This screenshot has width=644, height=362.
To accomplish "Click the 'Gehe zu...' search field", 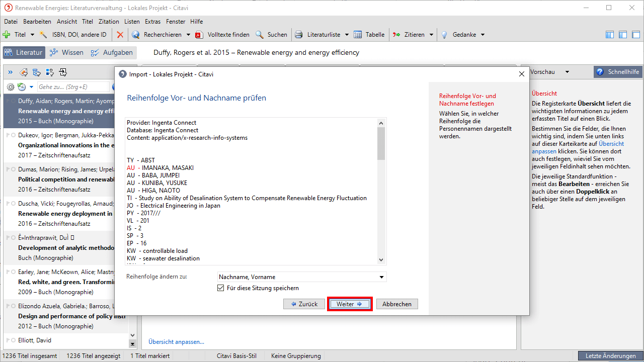I will (73, 87).
